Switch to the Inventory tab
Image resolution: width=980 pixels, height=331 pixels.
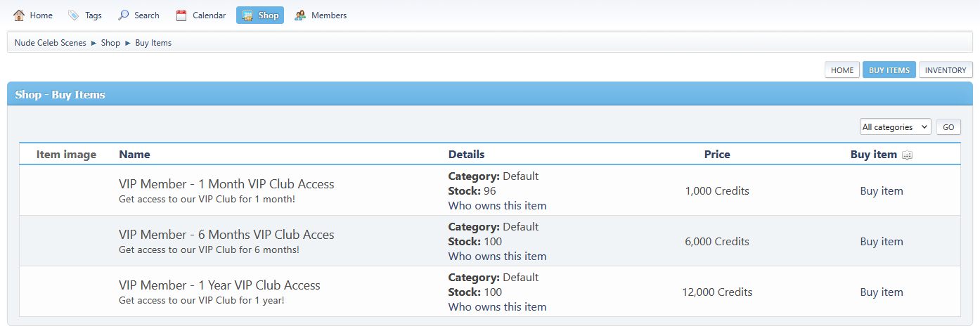(x=945, y=70)
